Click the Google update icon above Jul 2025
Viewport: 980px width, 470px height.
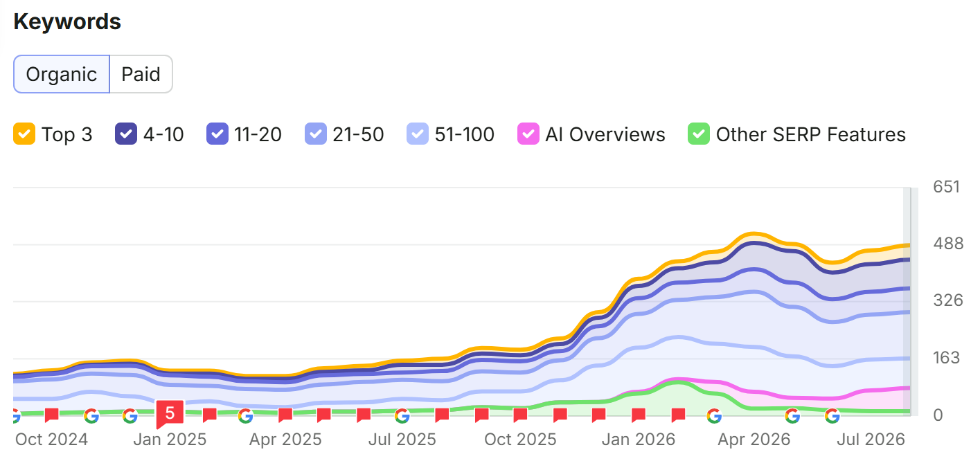pos(402,415)
